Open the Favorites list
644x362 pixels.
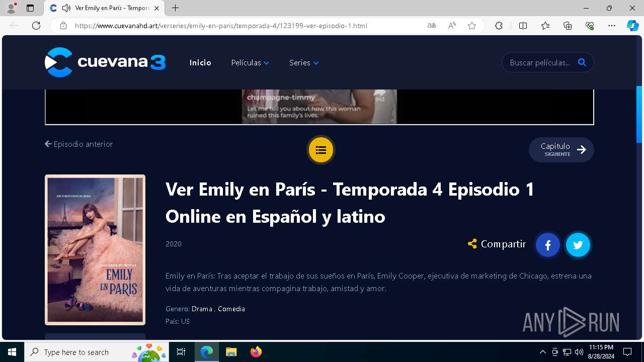545,26
